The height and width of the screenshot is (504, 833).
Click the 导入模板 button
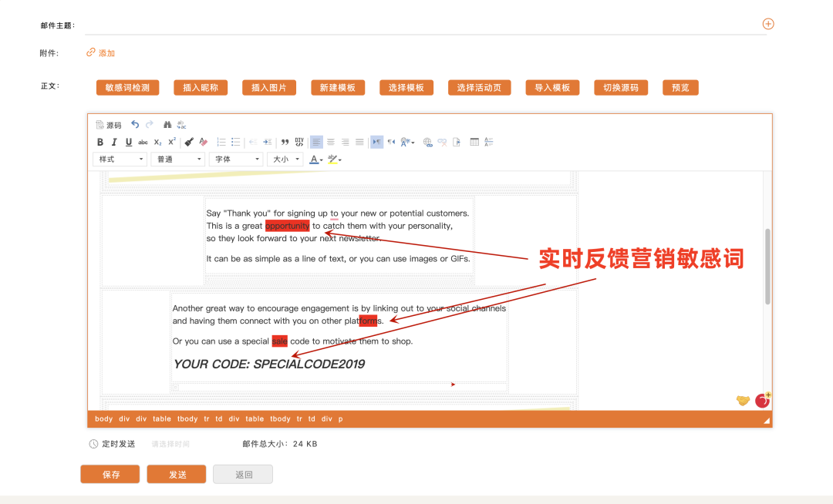(552, 88)
